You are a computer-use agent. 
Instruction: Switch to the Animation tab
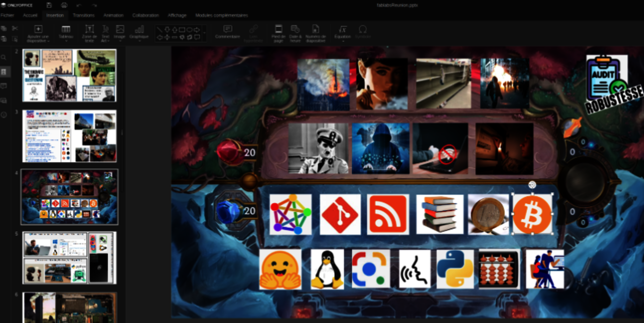click(113, 15)
